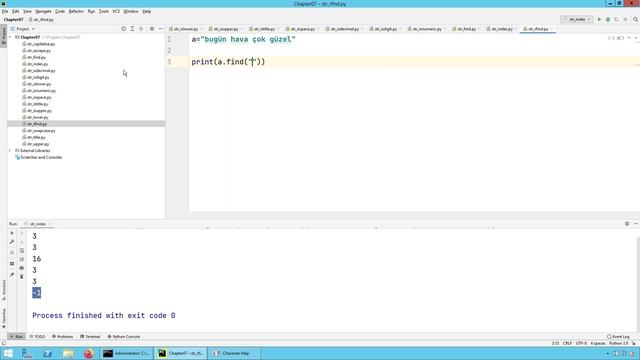Click the print icon in Run output toolbar

pos(22,268)
